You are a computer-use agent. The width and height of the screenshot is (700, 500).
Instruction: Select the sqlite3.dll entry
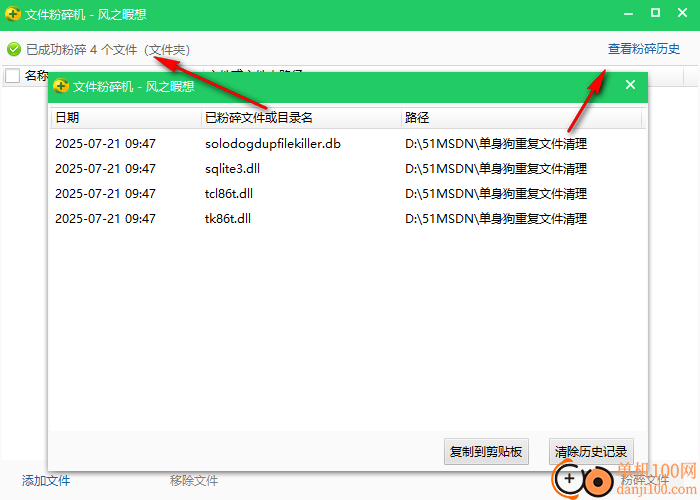[x=232, y=169]
